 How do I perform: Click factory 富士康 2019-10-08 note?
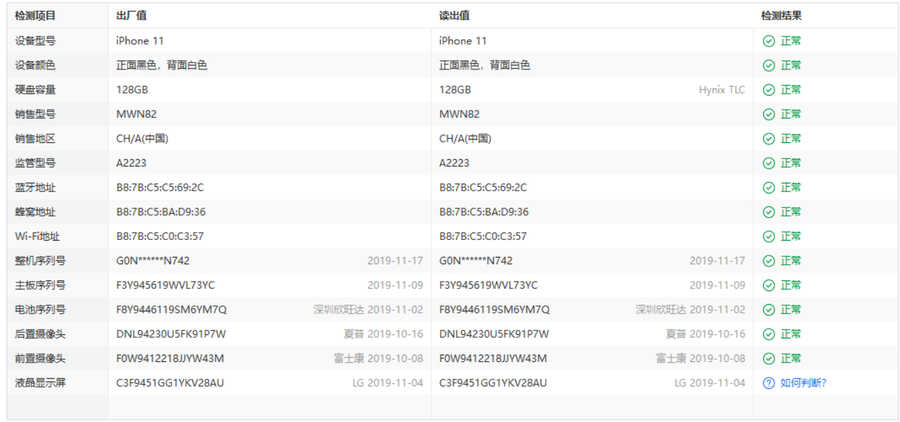tap(378, 358)
